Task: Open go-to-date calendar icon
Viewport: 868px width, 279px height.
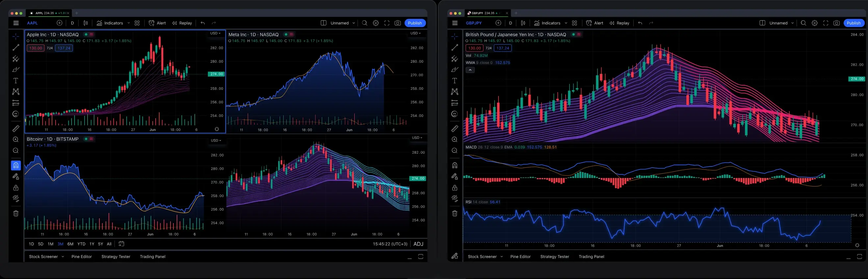Action: pyautogui.click(x=121, y=243)
